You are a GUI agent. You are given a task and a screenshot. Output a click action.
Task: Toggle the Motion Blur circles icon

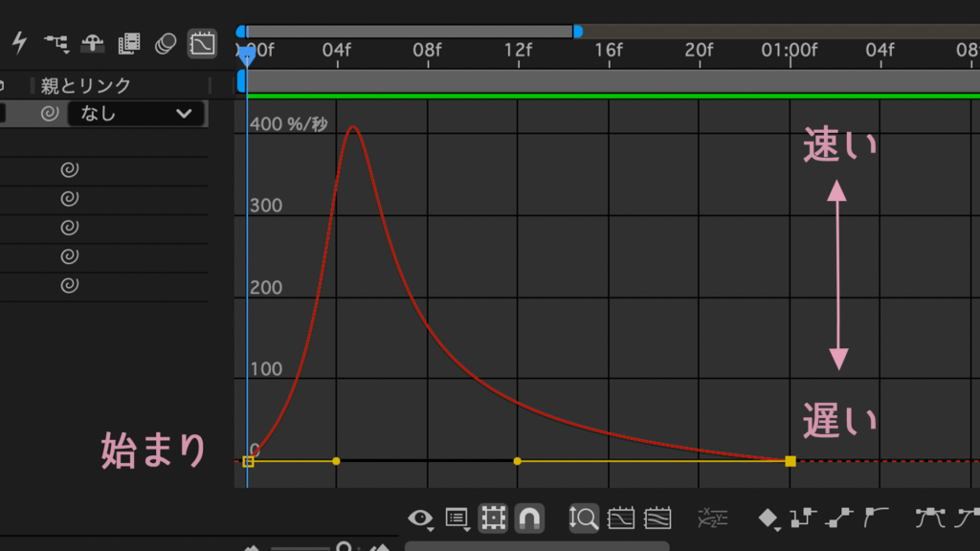[x=166, y=43]
